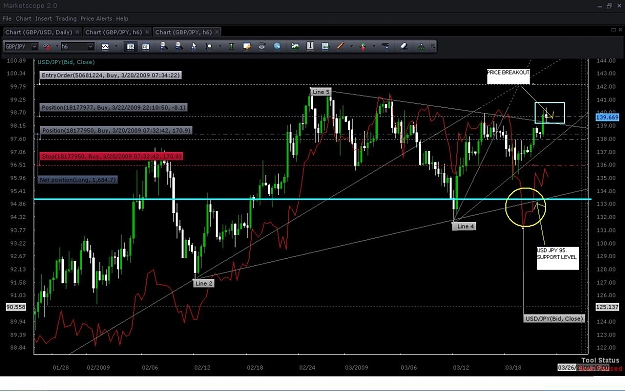Screen dimensions: 625x391
Task: Select the Line 2 trendline label
Action: pyautogui.click(x=204, y=283)
